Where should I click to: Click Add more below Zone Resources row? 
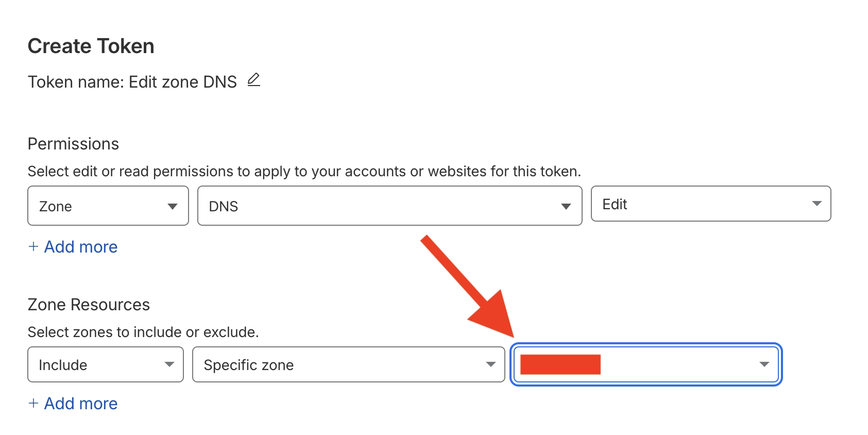click(81, 404)
